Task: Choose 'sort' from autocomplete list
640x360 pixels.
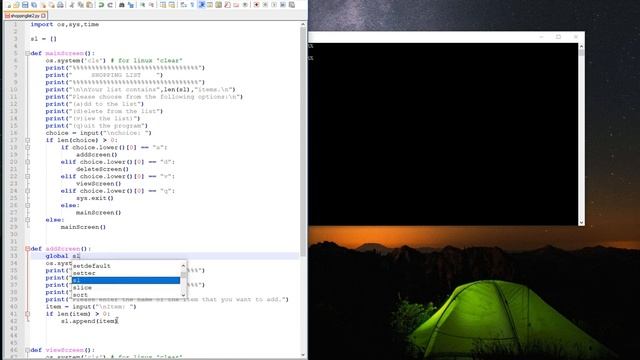Action: coord(126,295)
